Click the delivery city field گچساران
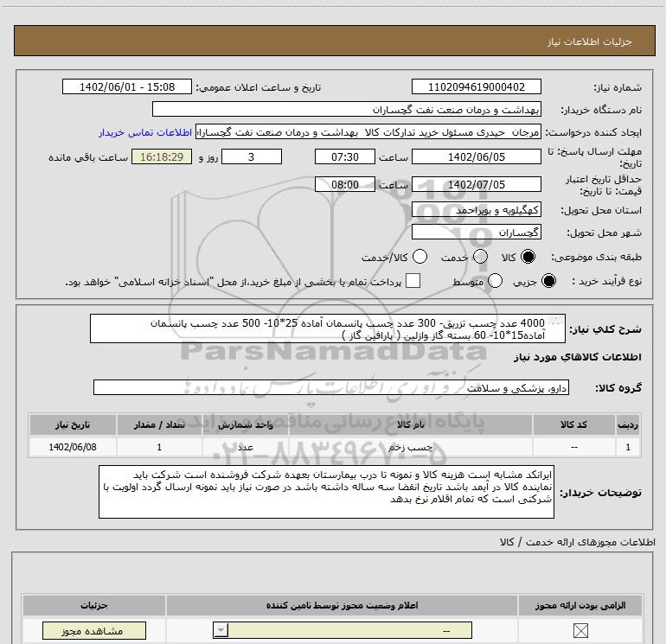This screenshot has width=666, height=644. [476, 233]
